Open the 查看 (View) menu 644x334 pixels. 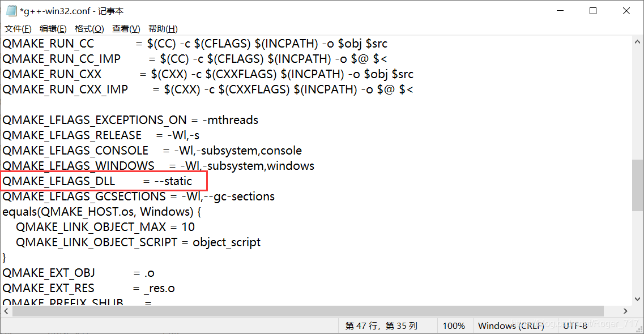(125, 28)
